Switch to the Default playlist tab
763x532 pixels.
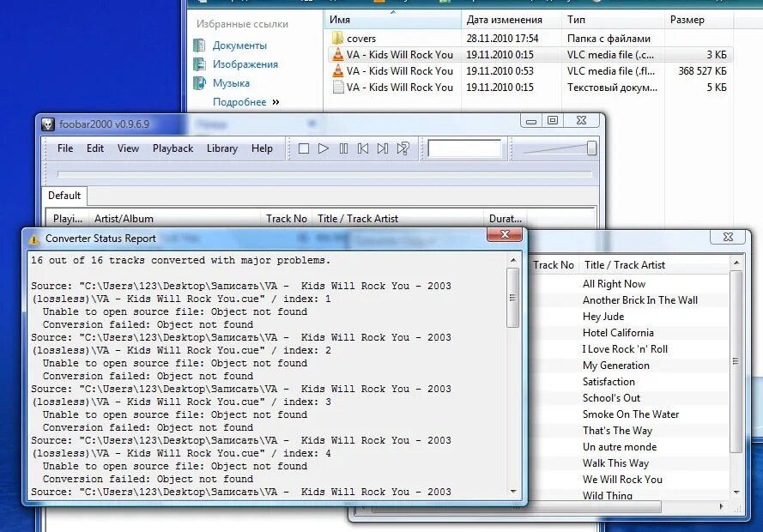[64, 195]
